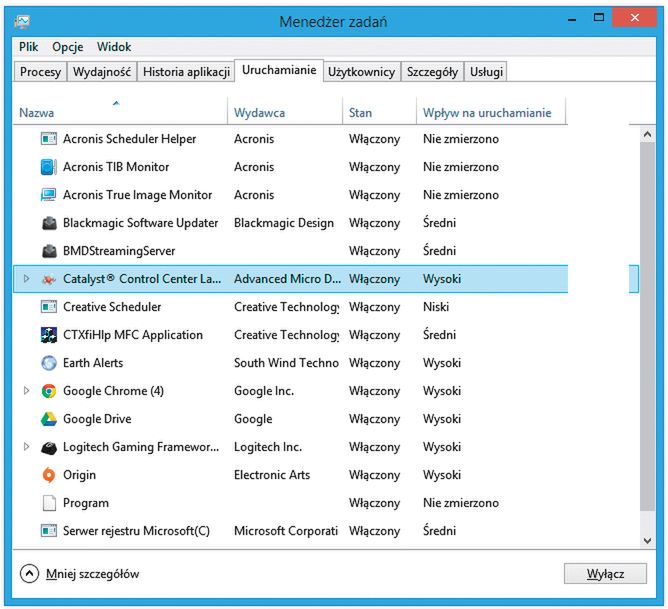Click the Blackmagic Software Updater icon
The image size is (668, 609).
coord(49,223)
